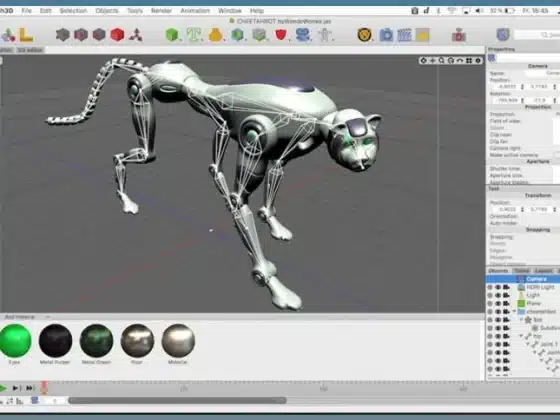The image size is (560, 420).
Task: Click the Add material button
Action: coord(20,317)
